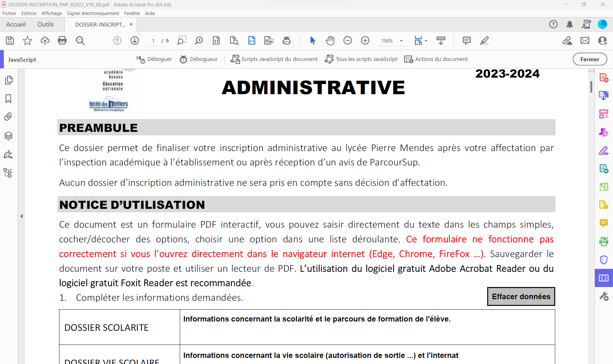
Task: Click the zoom in plus icon
Action: tap(365, 41)
